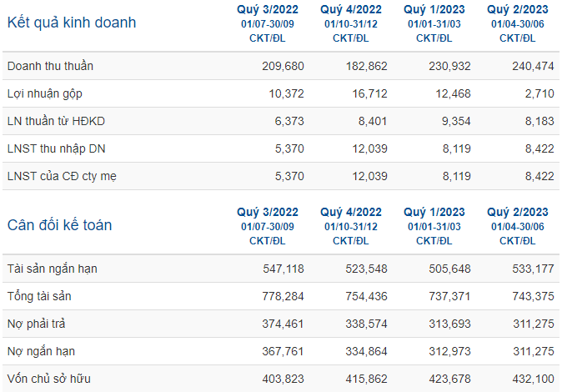
Task: Click Doanh thu thuần value 240,474
Action: 533,67
